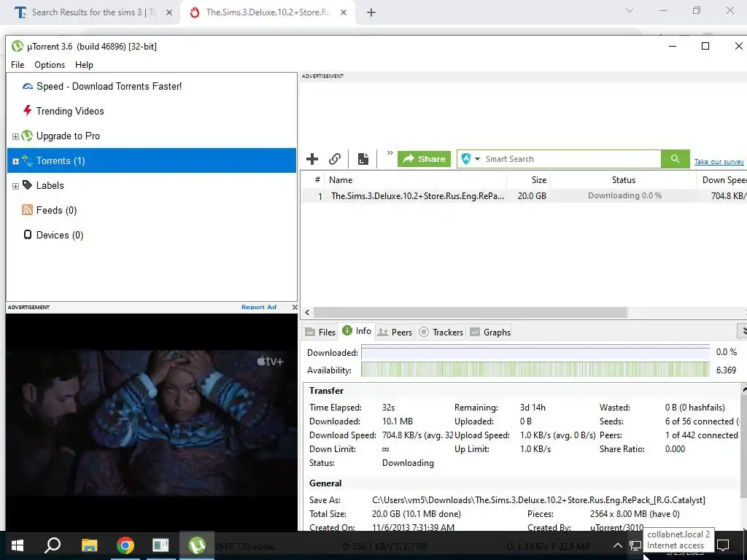Open File Explorer from taskbar
The height and width of the screenshot is (560, 747).
(89, 545)
